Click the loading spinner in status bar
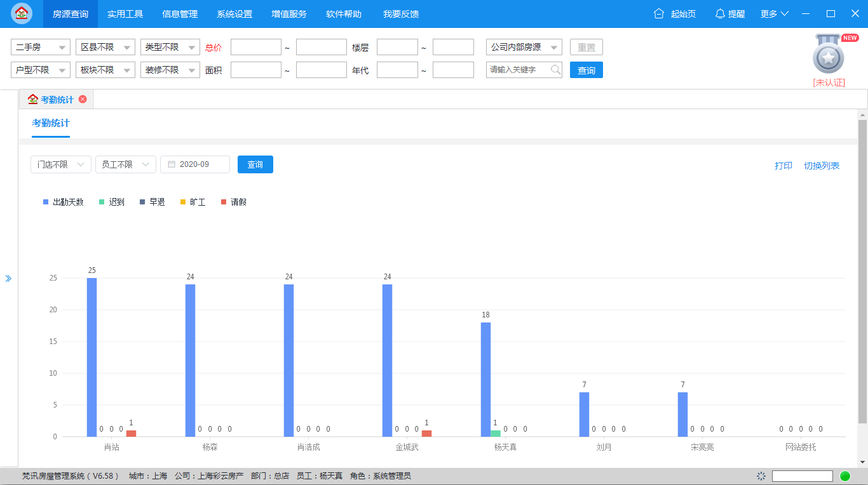 761,476
